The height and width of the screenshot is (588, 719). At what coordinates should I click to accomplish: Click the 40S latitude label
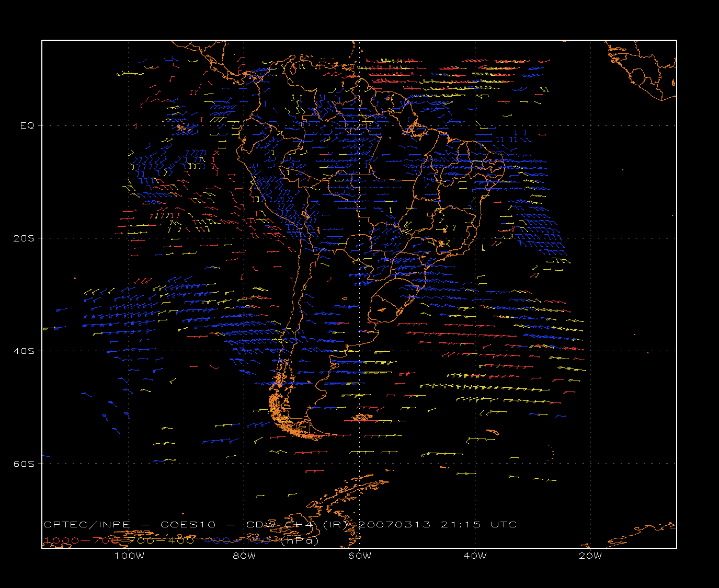pos(24,351)
